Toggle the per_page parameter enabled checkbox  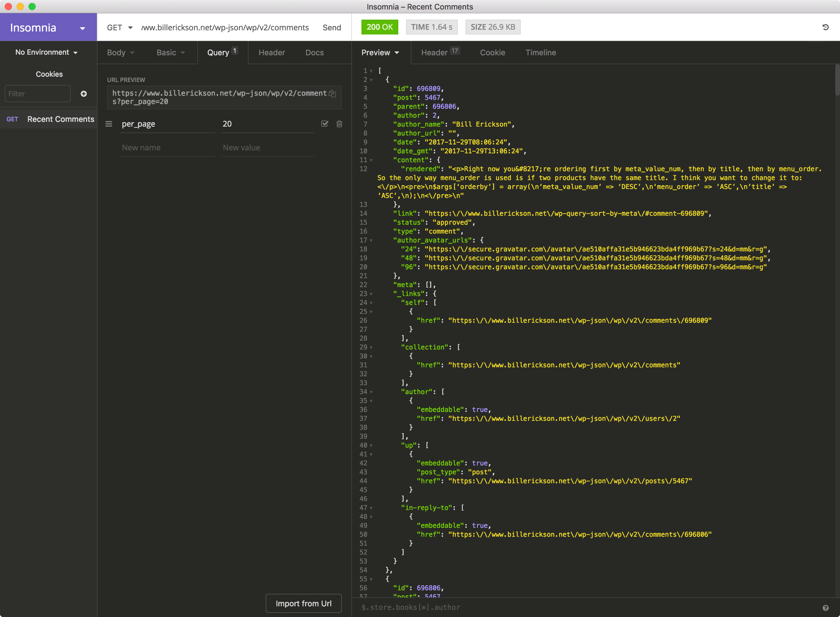(x=325, y=124)
